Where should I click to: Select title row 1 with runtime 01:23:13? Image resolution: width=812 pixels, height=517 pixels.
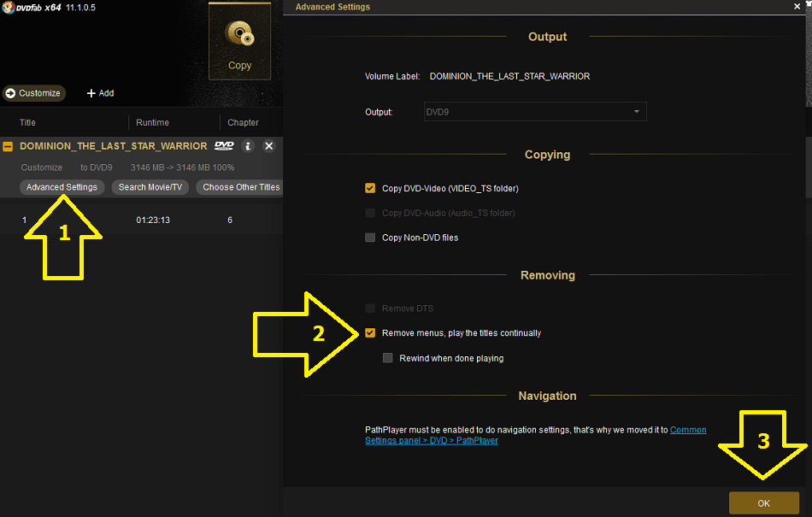click(141, 220)
